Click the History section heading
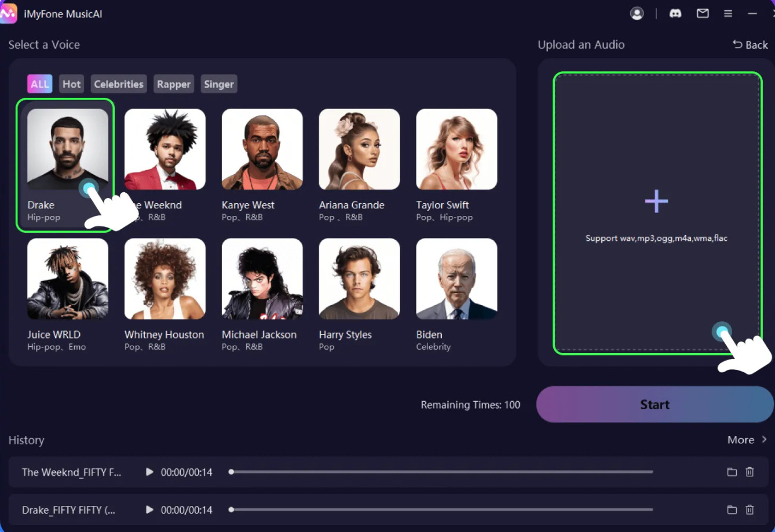This screenshot has height=532, width=775. tap(26, 440)
